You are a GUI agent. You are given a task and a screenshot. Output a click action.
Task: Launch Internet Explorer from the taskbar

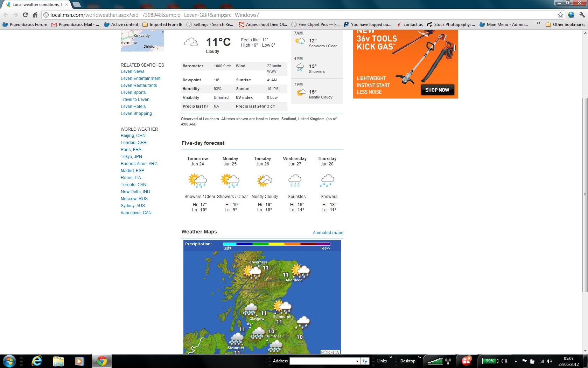(37, 361)
